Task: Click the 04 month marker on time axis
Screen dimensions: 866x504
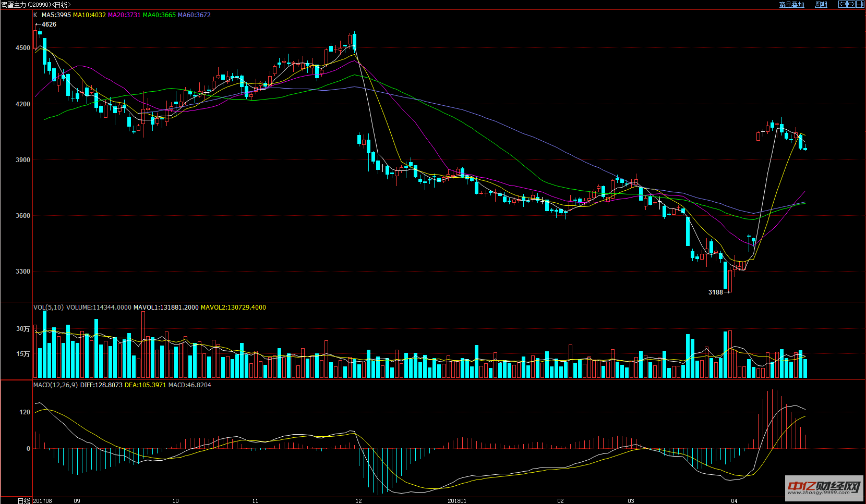Action: point(734,501)
